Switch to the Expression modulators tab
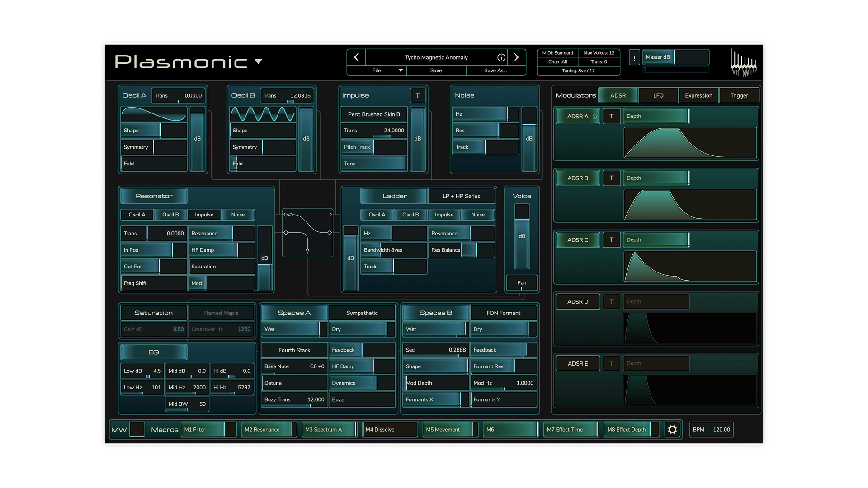Image resolution: width=868 pixels, height=488 pixels. pyautogui.click(x=698, y=95)
